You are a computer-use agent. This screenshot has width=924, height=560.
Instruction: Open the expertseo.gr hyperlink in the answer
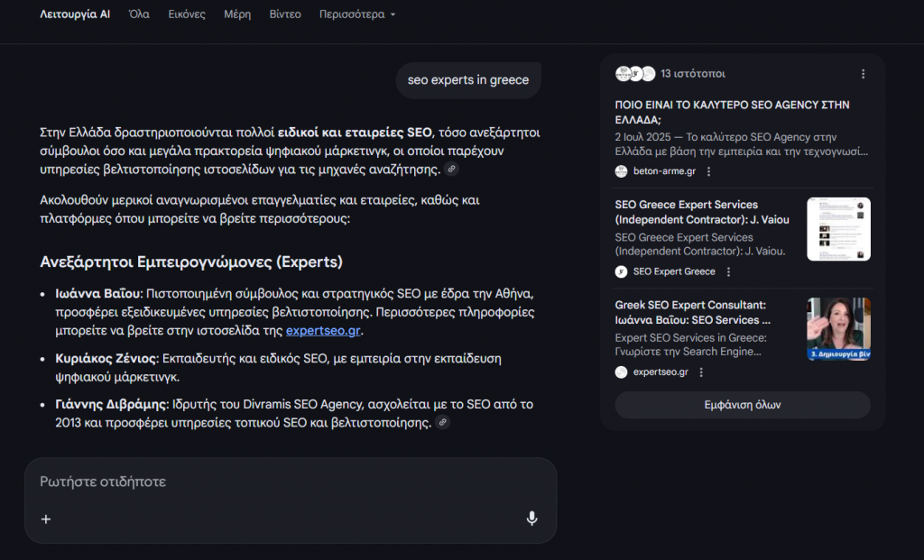[x=323, y=331]
